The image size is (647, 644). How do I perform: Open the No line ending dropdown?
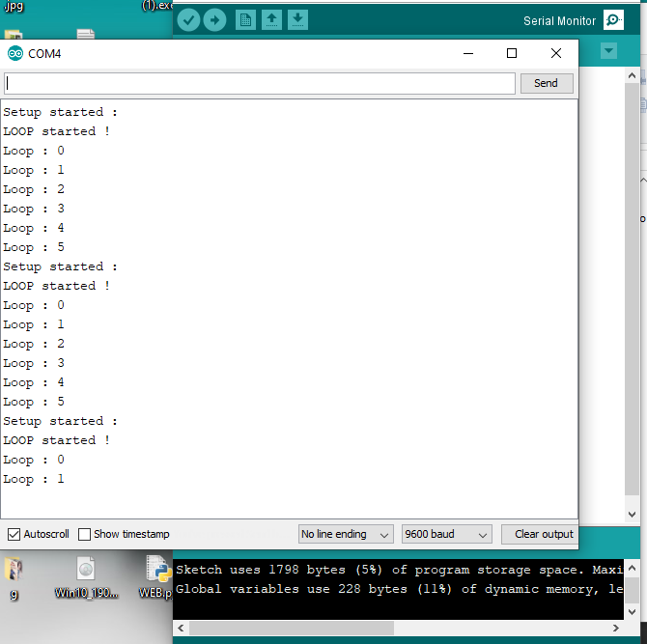(346, 534)
